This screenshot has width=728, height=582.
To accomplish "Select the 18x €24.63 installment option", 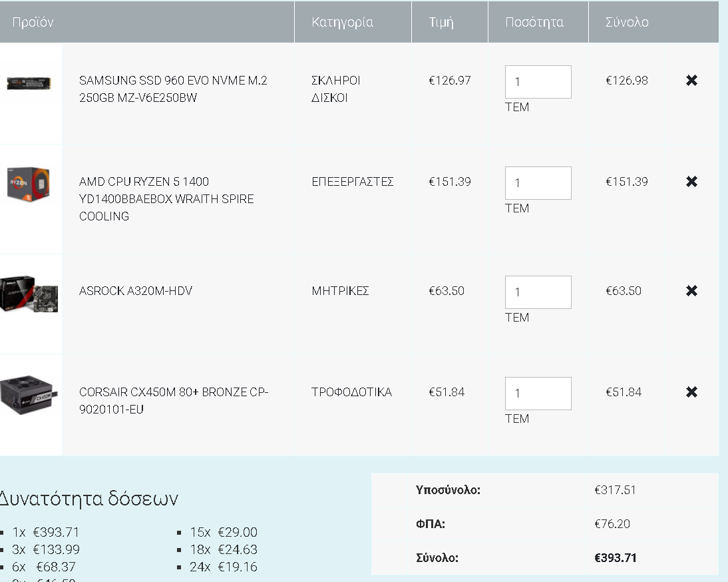I will (x=224, y=549).
